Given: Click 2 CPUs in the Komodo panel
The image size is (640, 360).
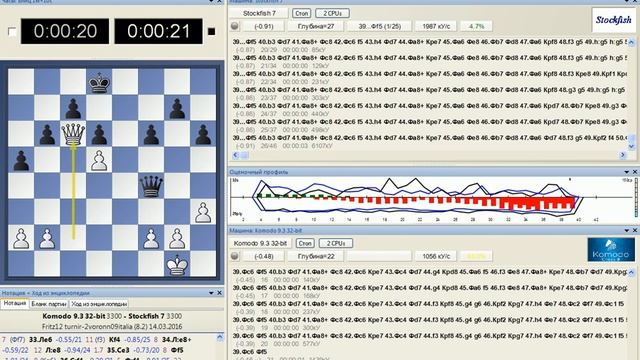Looking at the screenshot, I should click(x=336, y=243).
